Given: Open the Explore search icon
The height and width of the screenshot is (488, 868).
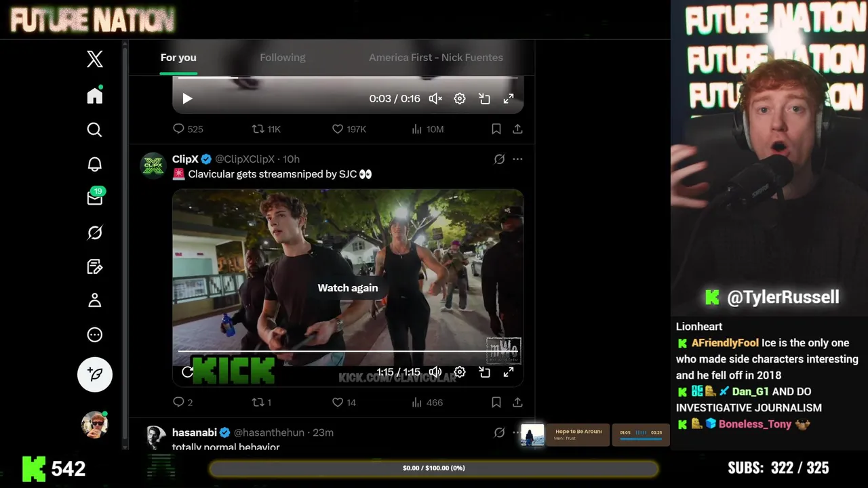Looking at the screenshot, I should [x=95, y=129].
